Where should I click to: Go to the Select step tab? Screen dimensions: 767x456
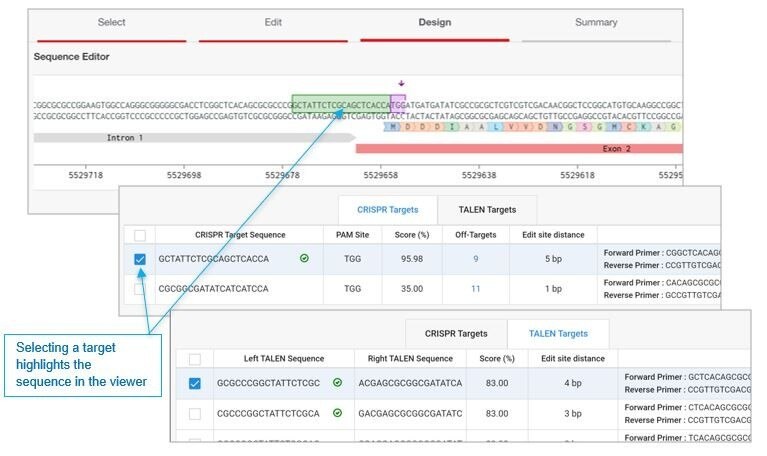tap(111, 22)
